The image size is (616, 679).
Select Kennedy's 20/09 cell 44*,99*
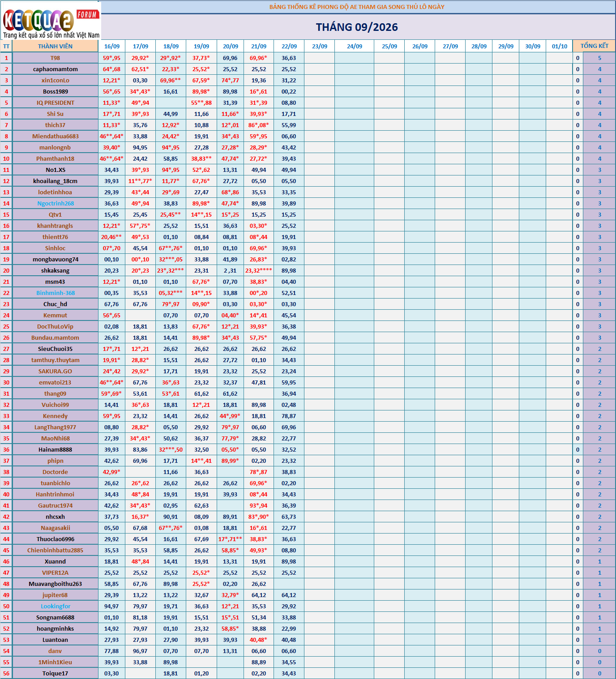click(230, 416)
